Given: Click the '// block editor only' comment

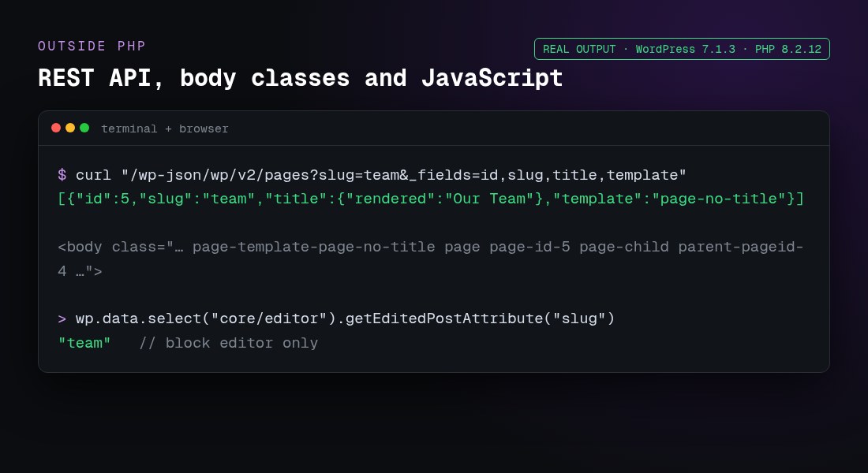Looking at the screenshot, I should tap(229, 343).
